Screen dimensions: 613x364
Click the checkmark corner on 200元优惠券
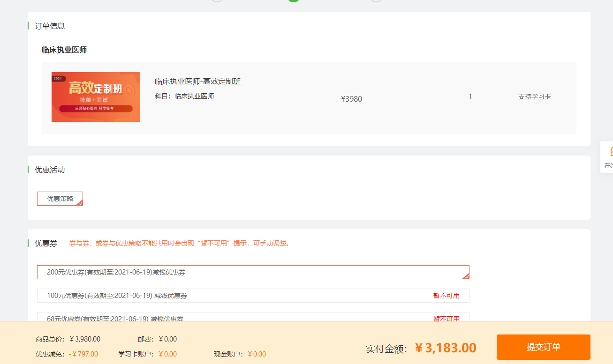coord(466,276)
